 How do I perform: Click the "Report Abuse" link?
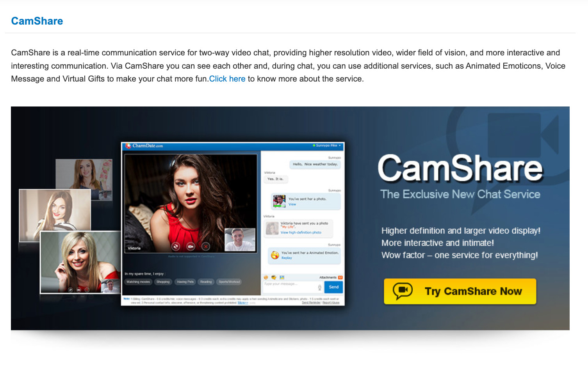tap(331, 303)
